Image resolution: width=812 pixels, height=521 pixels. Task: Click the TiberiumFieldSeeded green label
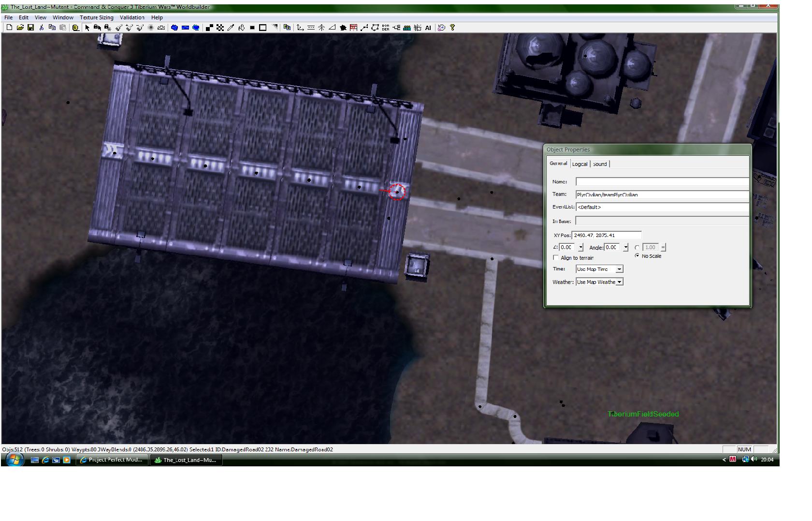pyautogui.click(x=643, y=414)
